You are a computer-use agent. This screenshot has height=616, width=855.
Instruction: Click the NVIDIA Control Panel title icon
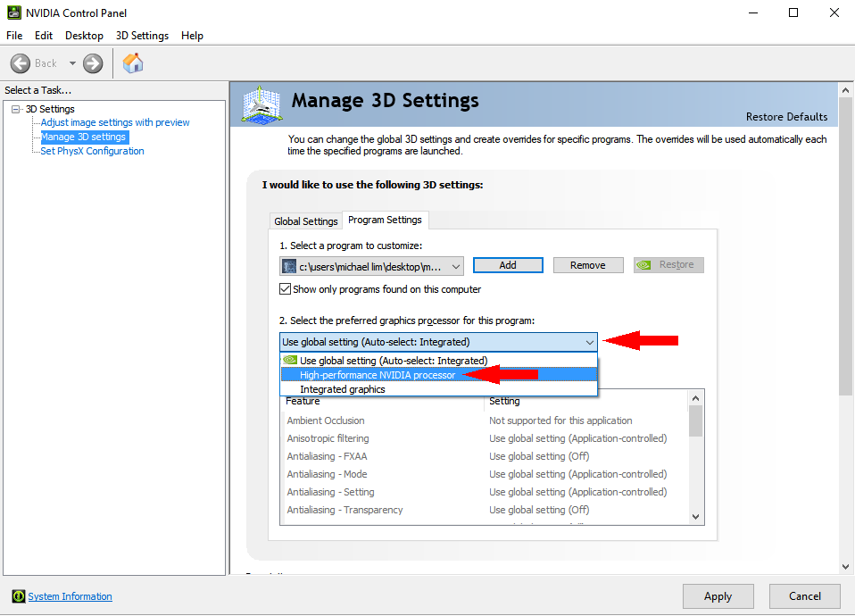point(14,12)
